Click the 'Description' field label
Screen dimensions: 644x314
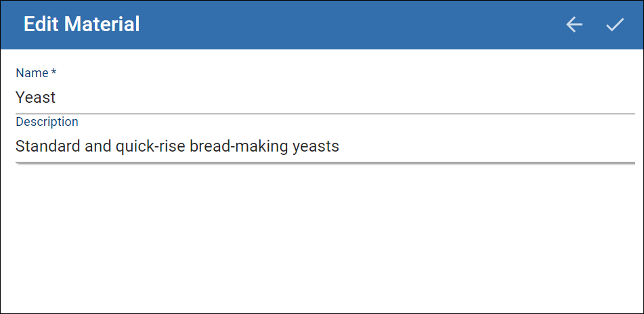[x=47, y=122]
